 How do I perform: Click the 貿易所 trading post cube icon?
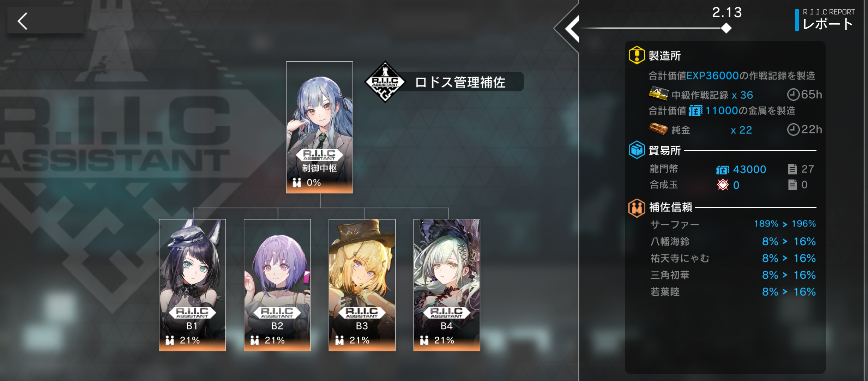[x=637, y=150]
